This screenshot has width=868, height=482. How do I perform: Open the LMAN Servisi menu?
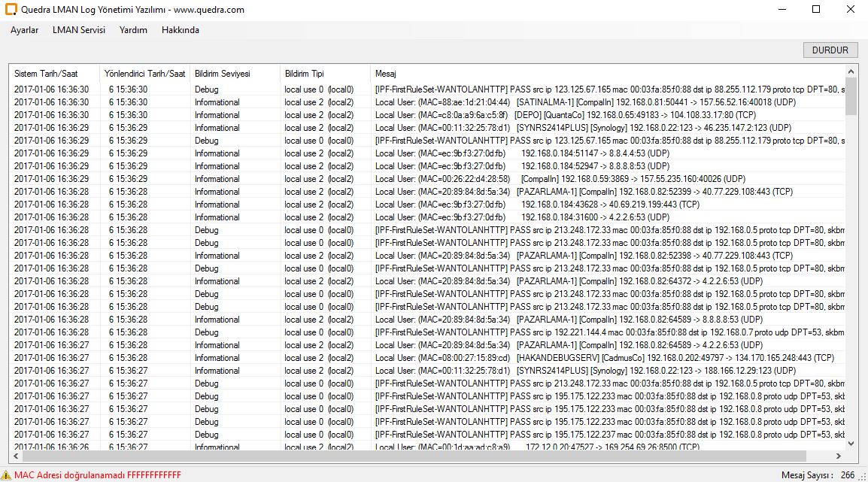[79, 30]
